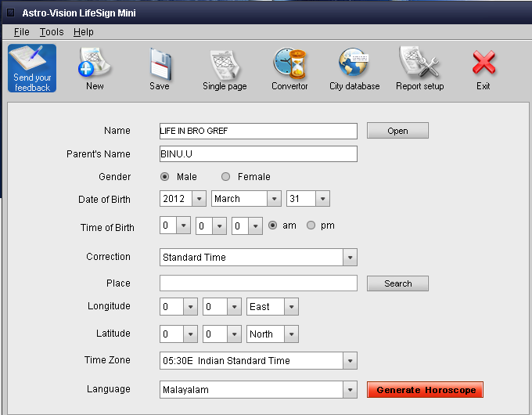Open the City database globe icon
This screenshot has height=415, width=532.
pos(354,69)
